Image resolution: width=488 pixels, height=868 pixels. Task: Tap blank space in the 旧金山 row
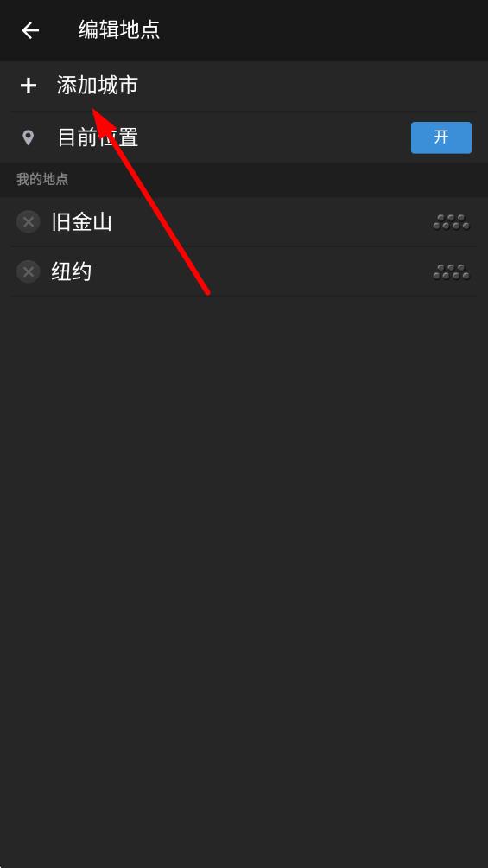(x=271, y=222)
